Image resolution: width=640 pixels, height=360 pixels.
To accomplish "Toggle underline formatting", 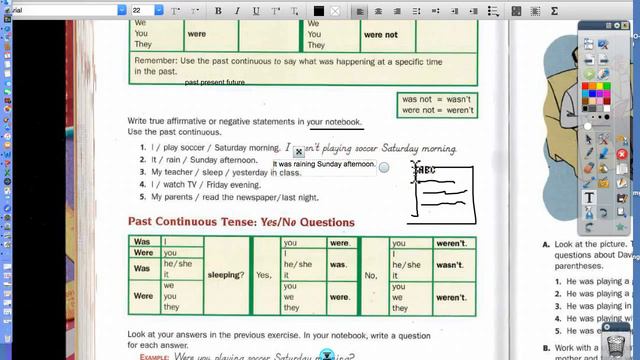I will 256,11.
